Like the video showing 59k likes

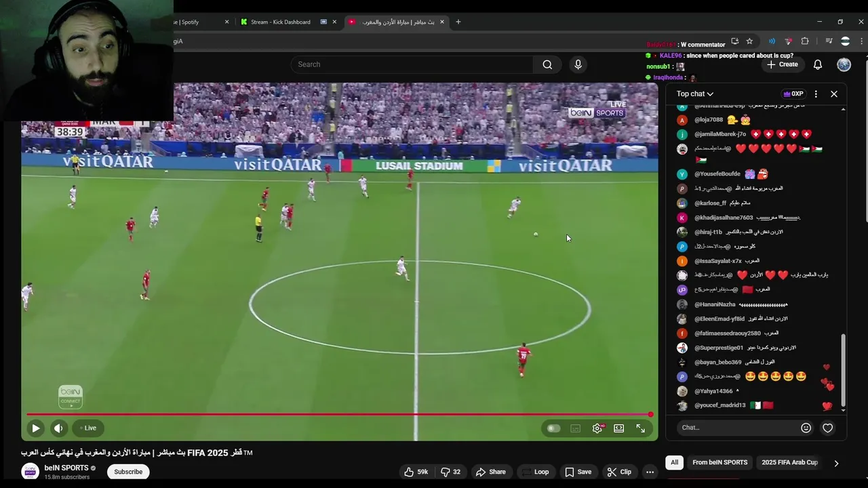(416, 472)
